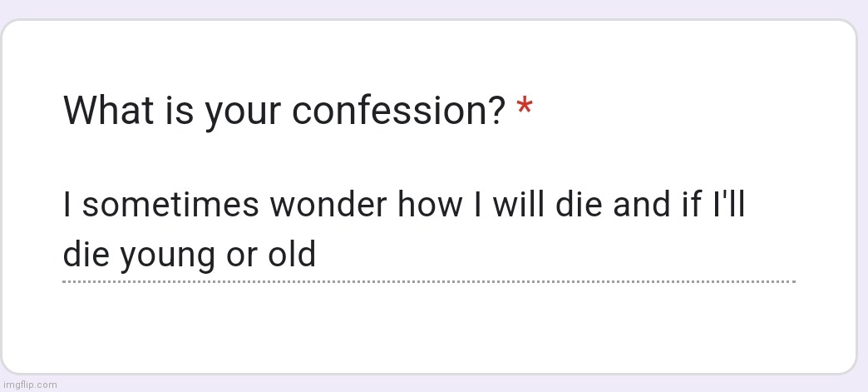The width and height of the screenshot is (868, 392).
Task: Click the confession answer text field
Action: click(x=429, y=230)
